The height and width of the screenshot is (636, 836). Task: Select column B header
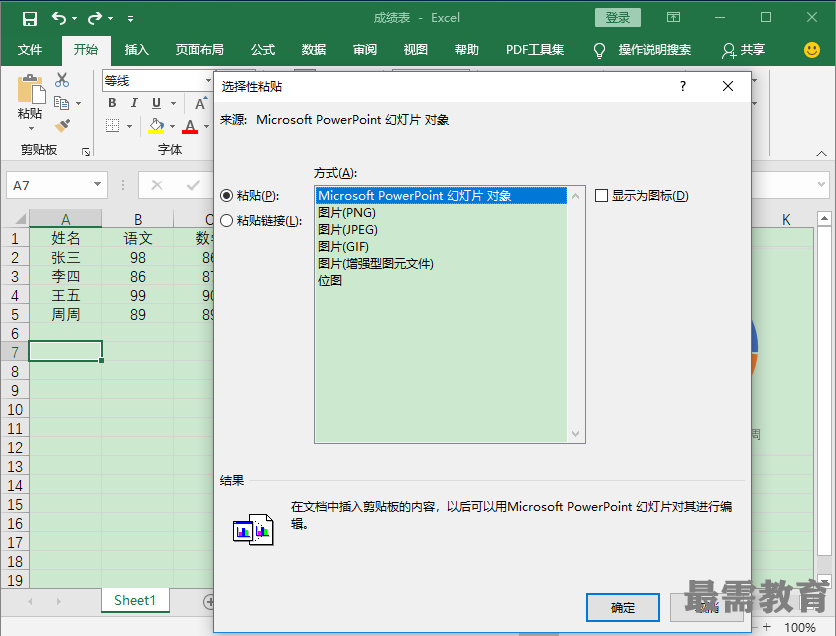[138, 219]
